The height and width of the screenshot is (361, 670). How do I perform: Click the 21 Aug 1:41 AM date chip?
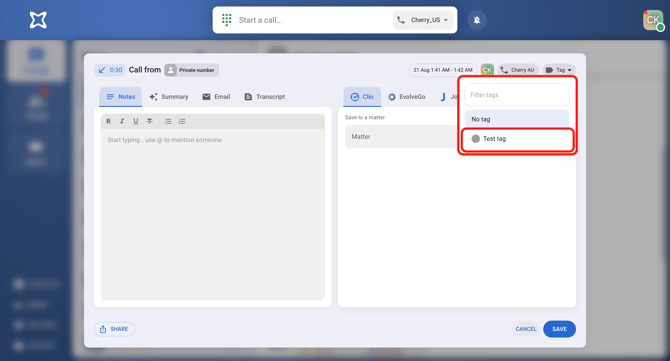(443, 70)
